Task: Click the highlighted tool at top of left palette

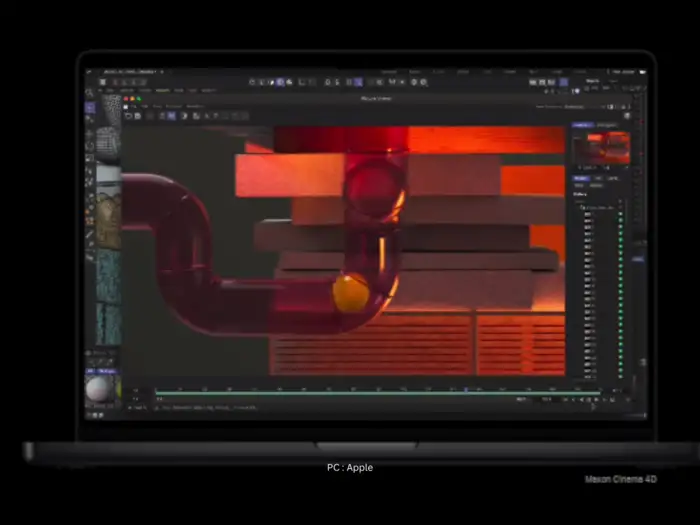Action: [90, 107]
